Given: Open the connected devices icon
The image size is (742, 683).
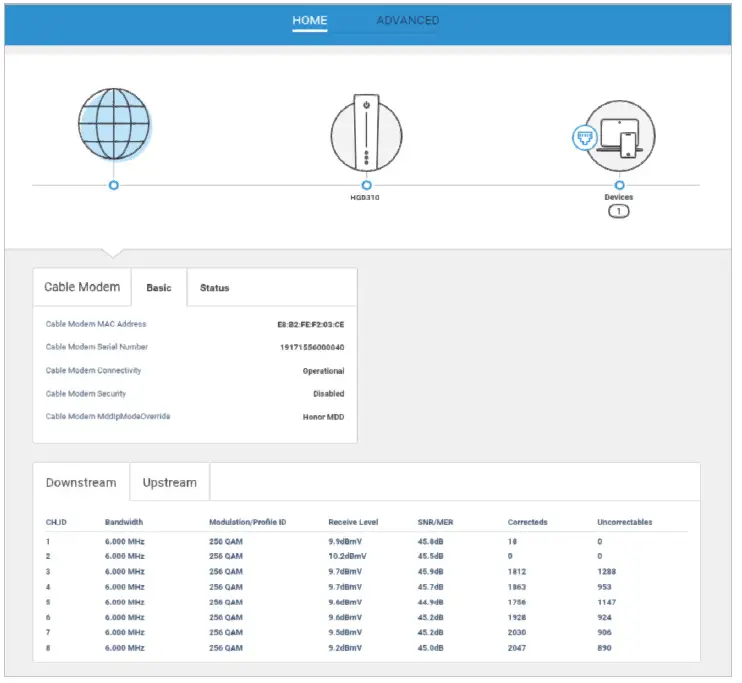Looking at the screenshot, I should click(620, 136).
